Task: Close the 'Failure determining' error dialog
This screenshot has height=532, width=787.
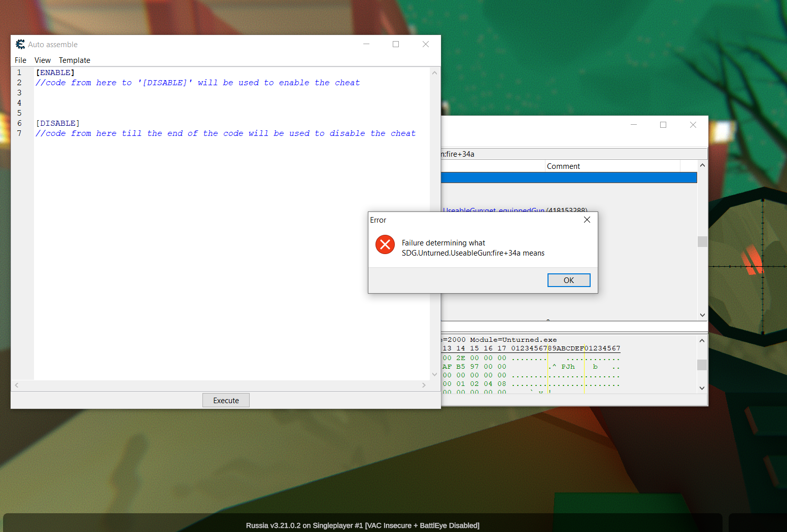Action: click(587, 220)
